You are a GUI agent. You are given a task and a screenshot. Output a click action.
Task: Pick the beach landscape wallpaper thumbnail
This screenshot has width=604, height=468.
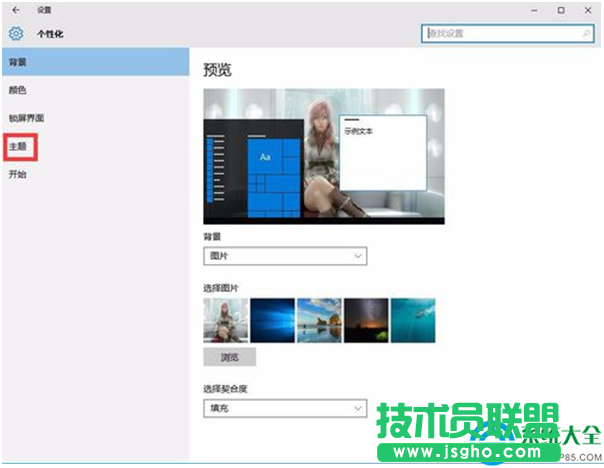(x=319, y=320)
